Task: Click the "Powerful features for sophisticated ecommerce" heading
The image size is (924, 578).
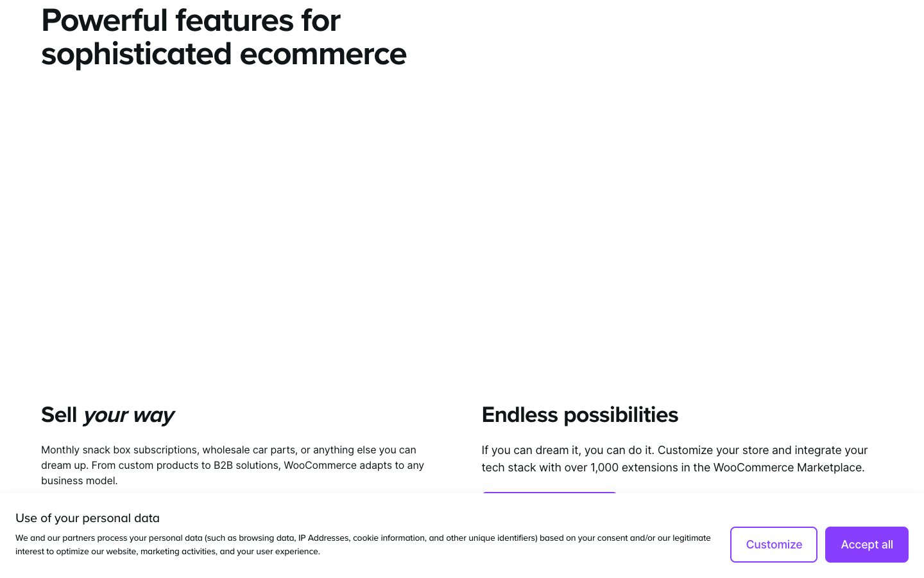Action: coord(223,37)
